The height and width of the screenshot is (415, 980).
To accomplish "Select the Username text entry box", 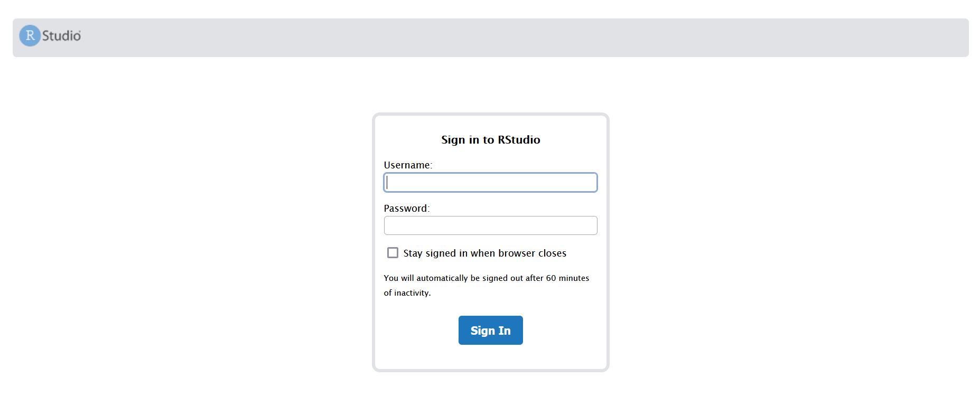I will pyautogui.click(x=490, y=182).
